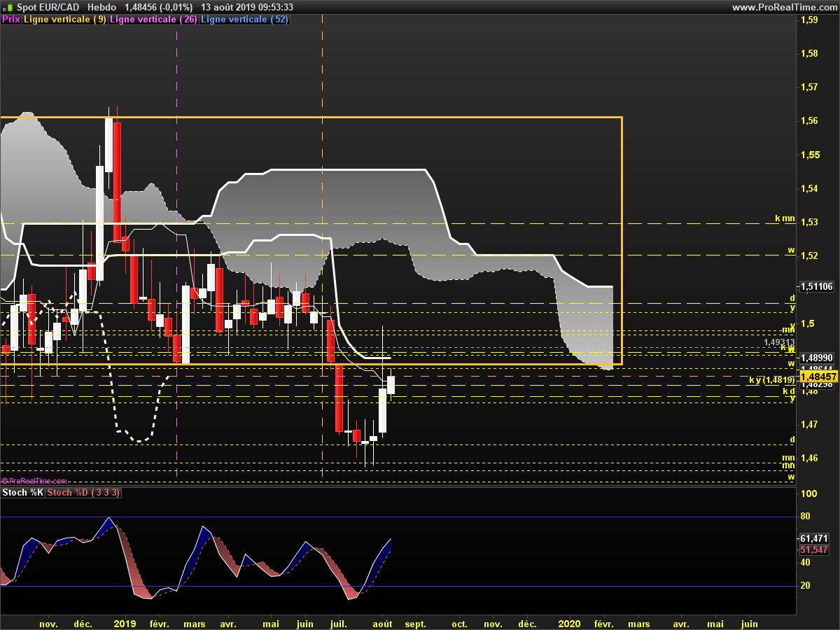Click the 1,59 price axis value
Viewport: 840px width, 630px height.
pos(809,20)
